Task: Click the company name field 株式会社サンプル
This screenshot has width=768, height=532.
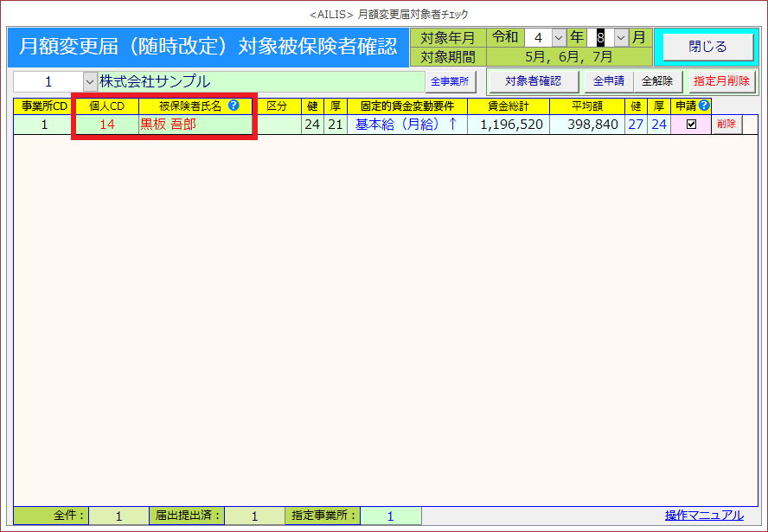Action: click(259, 82)
